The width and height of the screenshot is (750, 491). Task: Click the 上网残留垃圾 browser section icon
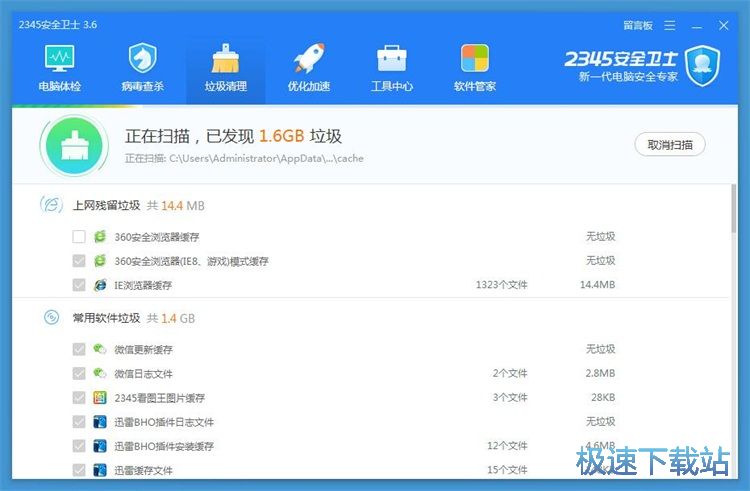pos(51,205)
